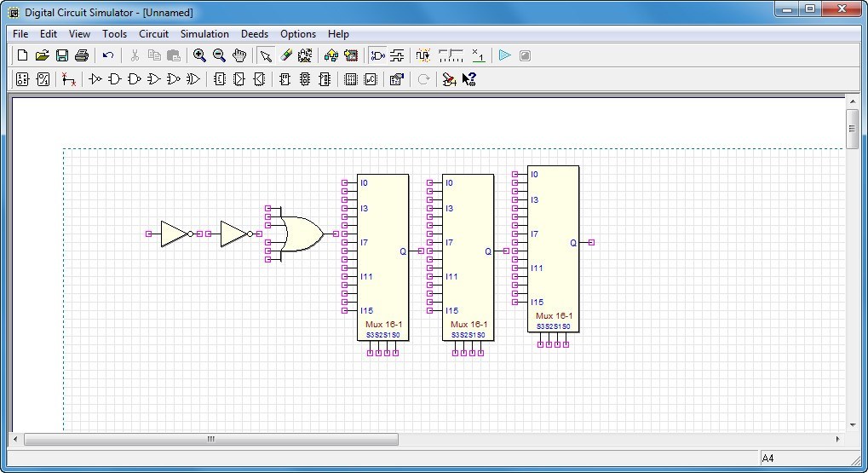The height and width of the screenshot is (473, 868).
Task: Select the OR gate toolbar component
Action: click(x=154, y=79)
